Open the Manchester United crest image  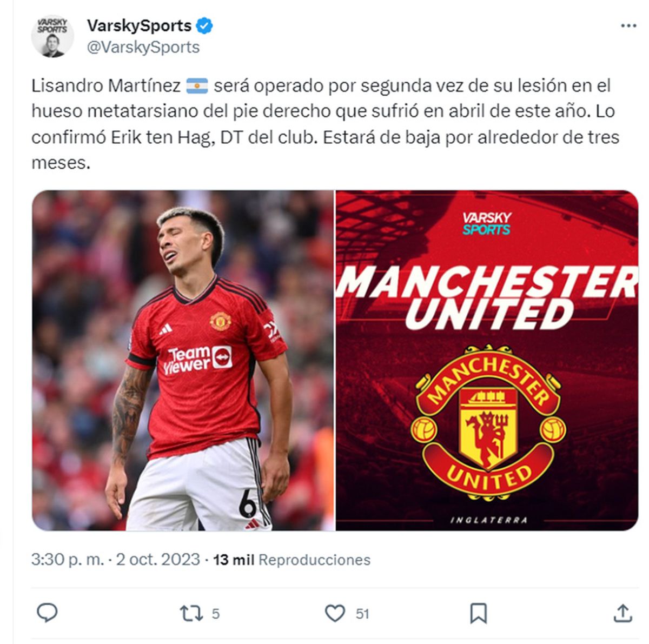coord(487,360)
